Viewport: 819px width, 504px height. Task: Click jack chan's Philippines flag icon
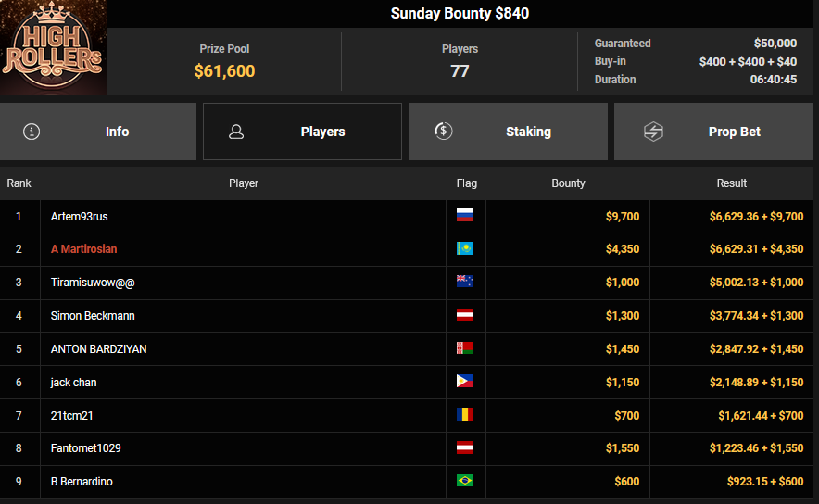coord(465,382)
